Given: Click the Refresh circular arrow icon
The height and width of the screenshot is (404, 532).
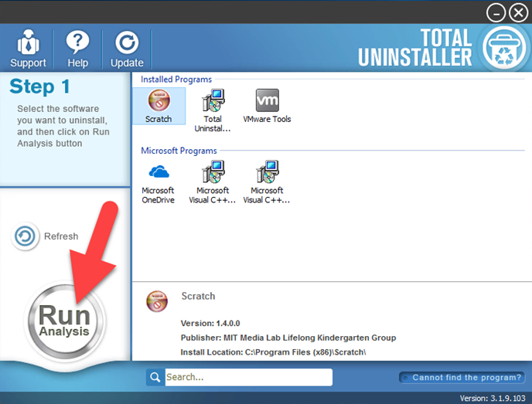Looking at the screenshot, I should 25,236.
